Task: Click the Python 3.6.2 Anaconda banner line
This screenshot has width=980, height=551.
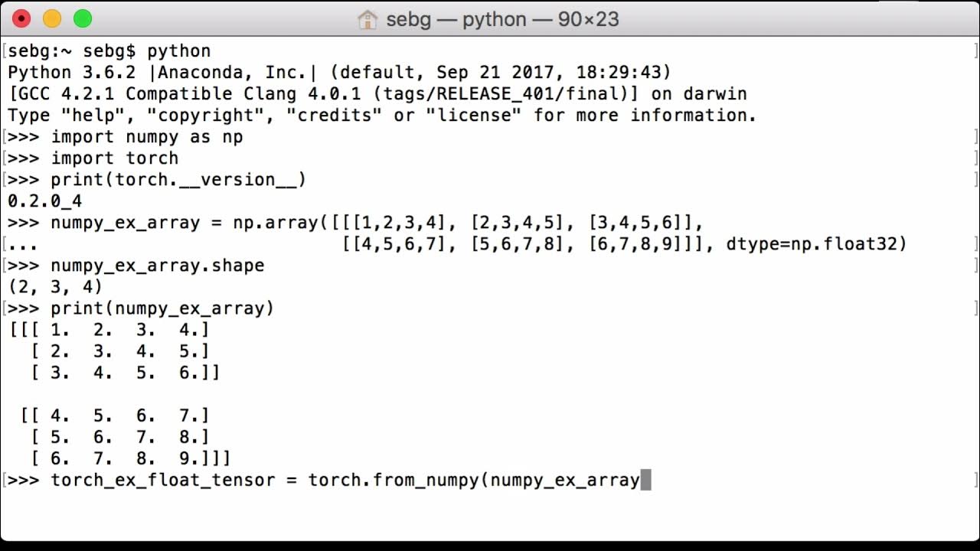Action: (339, 73)
